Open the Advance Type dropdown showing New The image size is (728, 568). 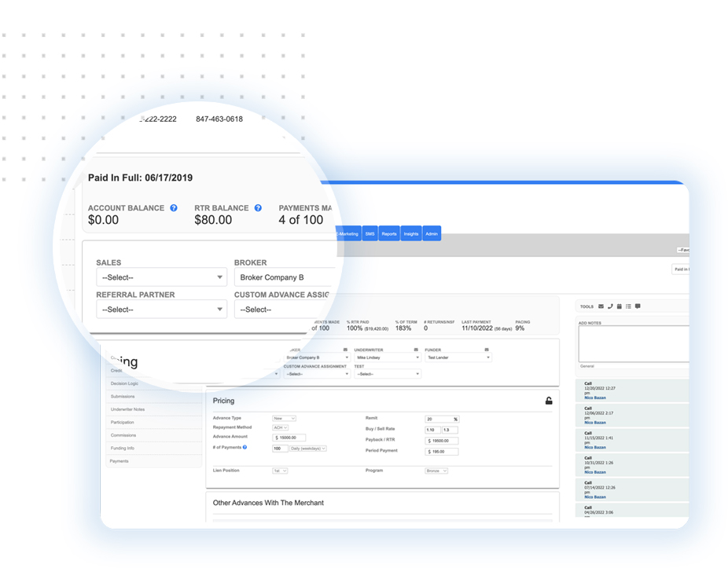pos(285,418)
